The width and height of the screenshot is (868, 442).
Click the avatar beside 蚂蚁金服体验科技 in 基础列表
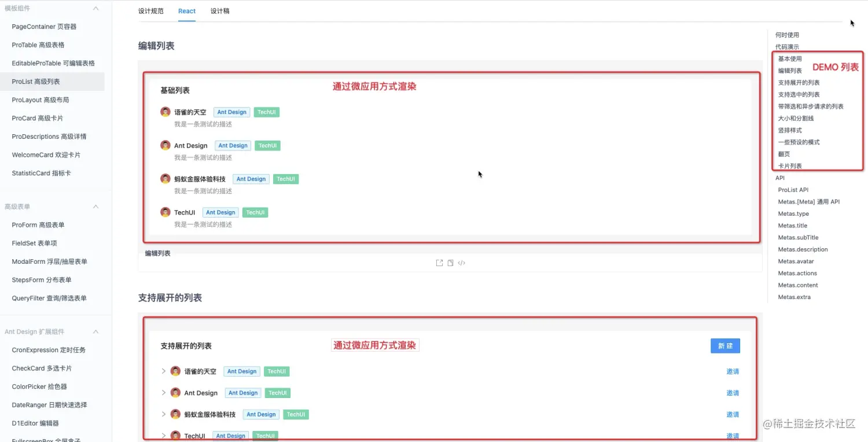(x=165, y=179)
